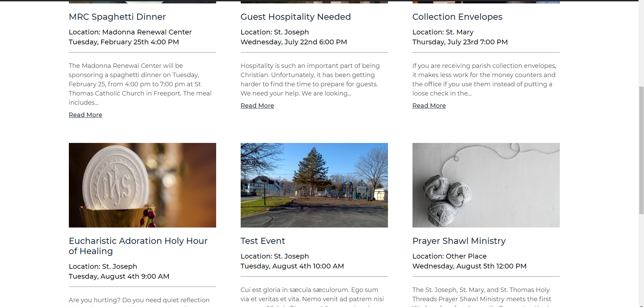
Task: Click the Eucharistic host chalice image
Action: point(142,185)
